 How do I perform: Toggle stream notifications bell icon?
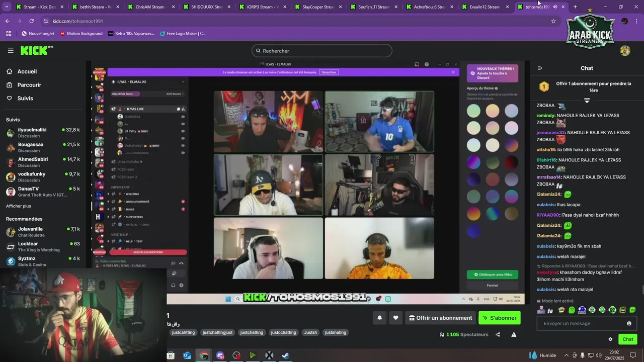(x=379, y=318)
